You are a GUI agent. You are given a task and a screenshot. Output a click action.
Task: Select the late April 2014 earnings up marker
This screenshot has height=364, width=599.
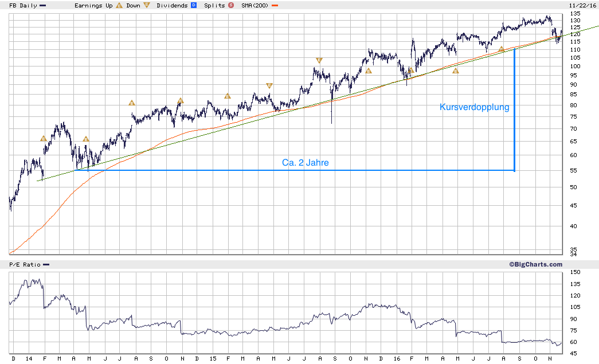click(86, 139)
